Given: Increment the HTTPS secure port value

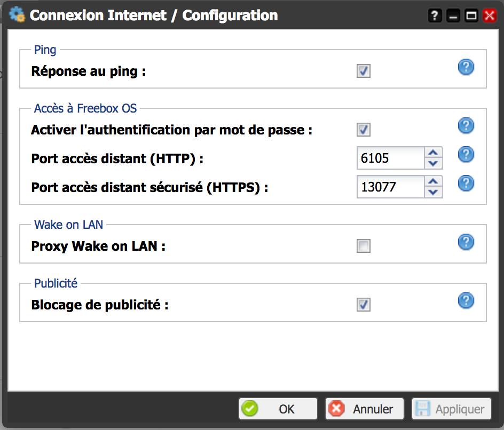Looking at the screenshot, I should tap(434, 181).
